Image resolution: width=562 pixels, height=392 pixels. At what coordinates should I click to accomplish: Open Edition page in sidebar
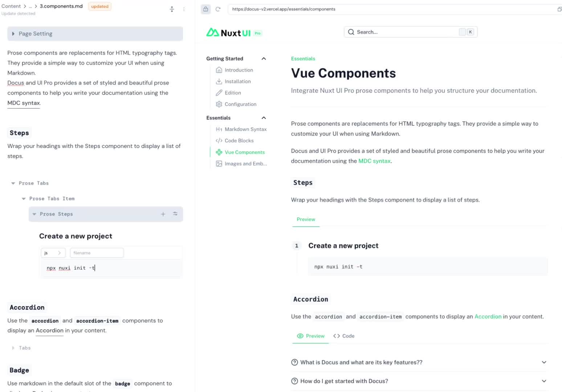pyautogui.click(x=233, y=93)
